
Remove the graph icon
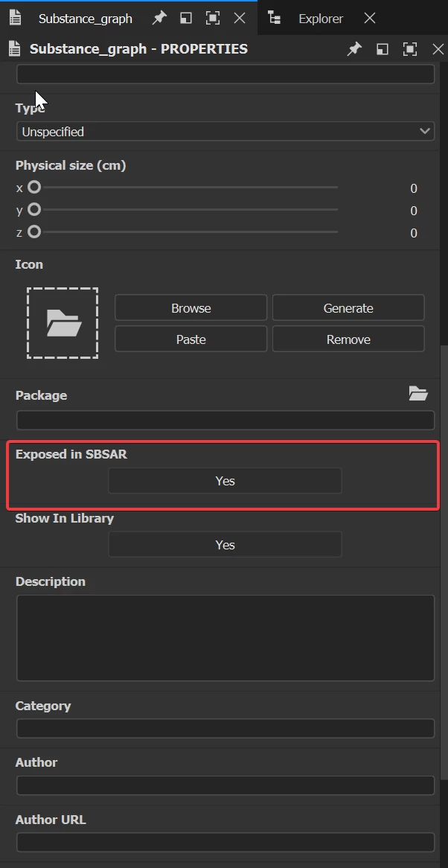(348, 339)
